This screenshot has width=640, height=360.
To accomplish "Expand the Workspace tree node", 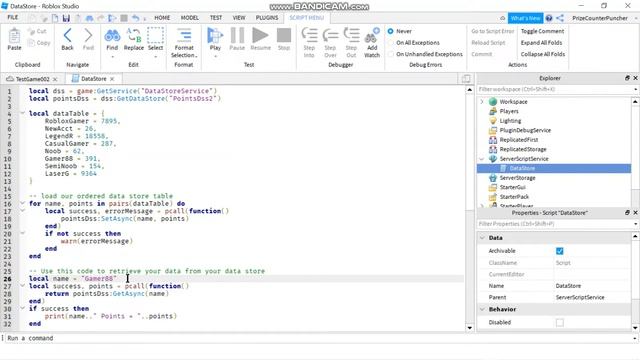I will [x=482, y=102].
